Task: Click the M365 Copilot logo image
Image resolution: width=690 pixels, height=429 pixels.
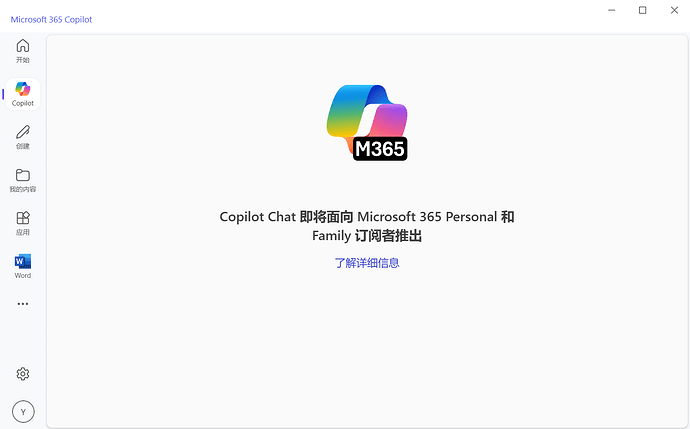Action: coord(367,122)
